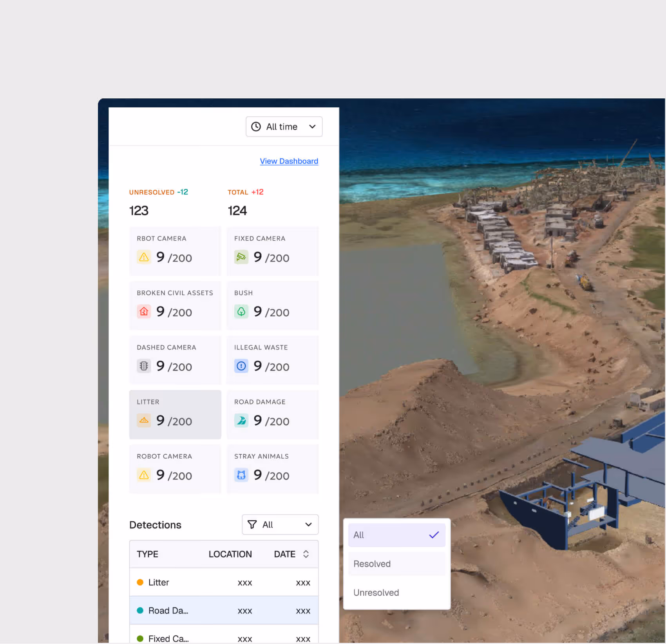Click the Road Damage teal icon
The width and height of the screenshot is (666, 644).
241,421
